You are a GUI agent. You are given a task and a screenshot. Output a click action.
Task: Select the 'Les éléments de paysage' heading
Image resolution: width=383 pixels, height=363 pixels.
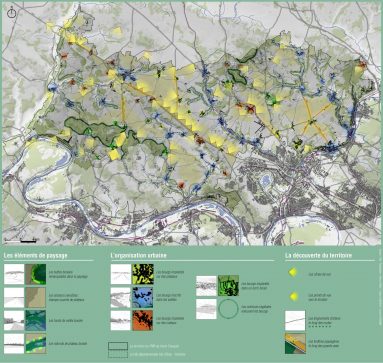36,255
